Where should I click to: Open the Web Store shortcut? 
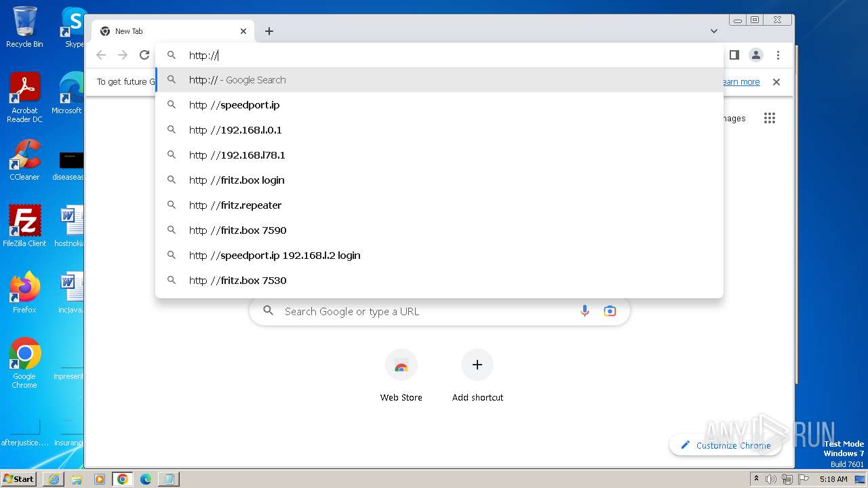click(x=401, y=376)
